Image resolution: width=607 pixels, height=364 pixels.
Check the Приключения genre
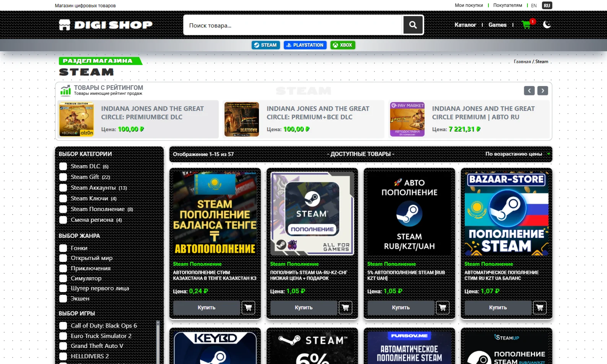pyautogui.click(x=63, y=268)
